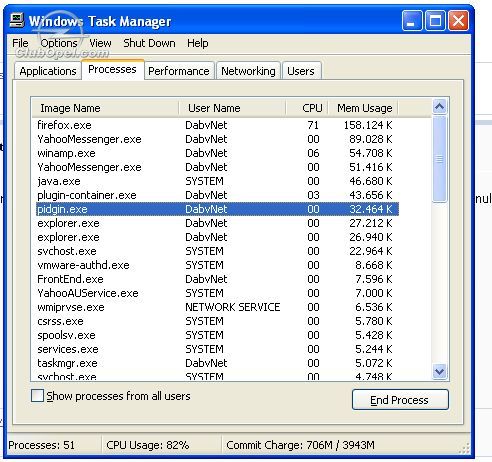Switch to the Applications tab
The height and width of the screenshot is (462, 492).
click(48, 71)
